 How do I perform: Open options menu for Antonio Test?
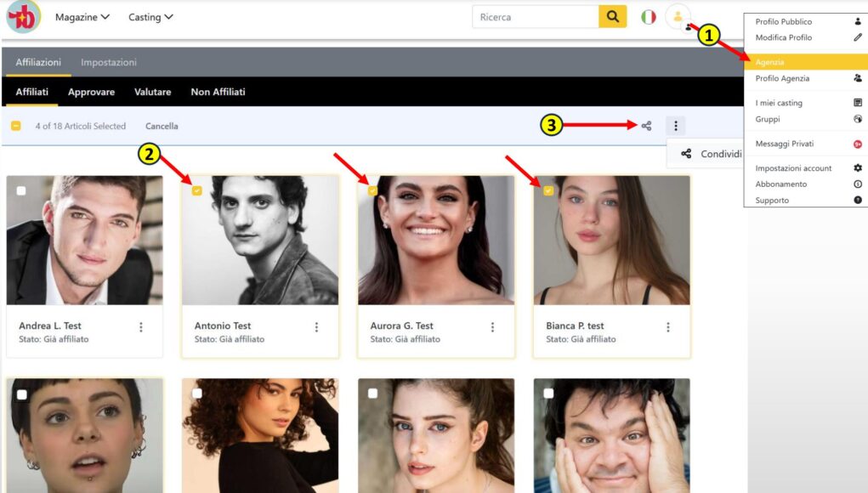pos(316,327)
